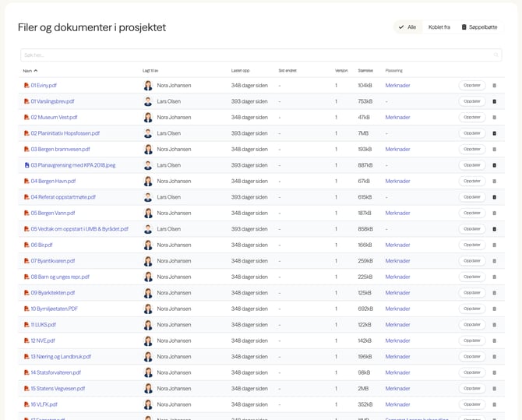Viewport: 522px width, 420px height.
Task: Select the Alle filter option
Action: coord(407,26)
